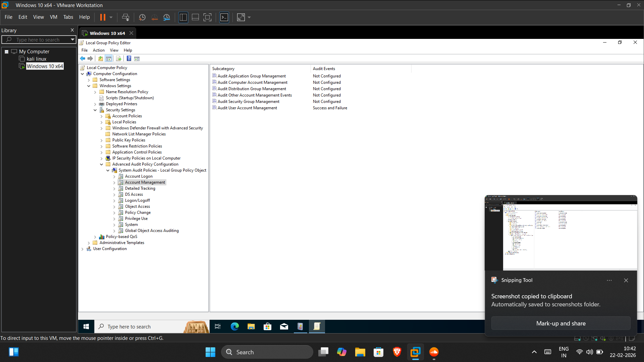
Task: Open View menu in Group Policy Editor
Action: (114, 50)
